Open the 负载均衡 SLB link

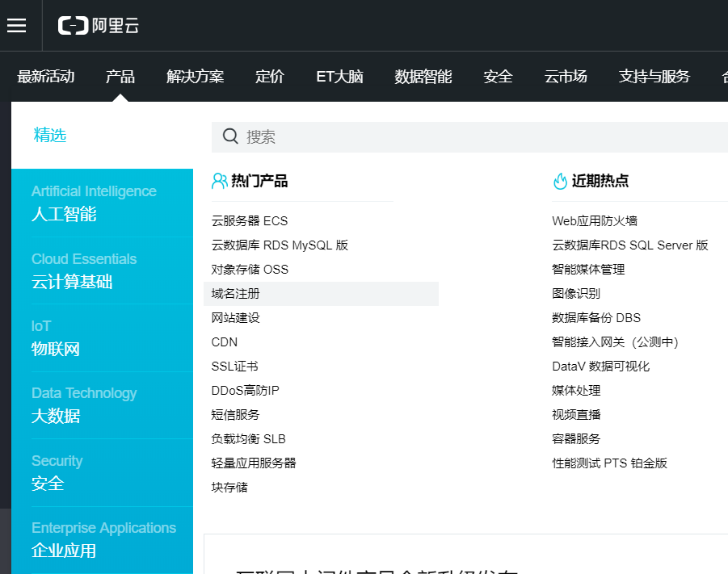248,439
